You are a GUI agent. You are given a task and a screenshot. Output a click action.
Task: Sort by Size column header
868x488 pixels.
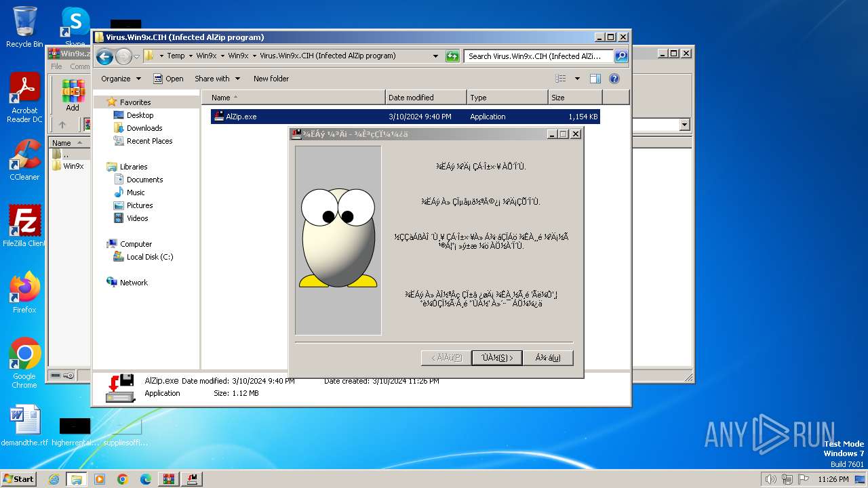coord(575,98)
